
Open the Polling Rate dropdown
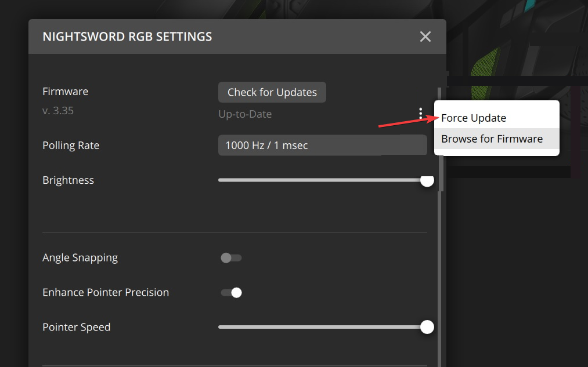pos(323,145)
